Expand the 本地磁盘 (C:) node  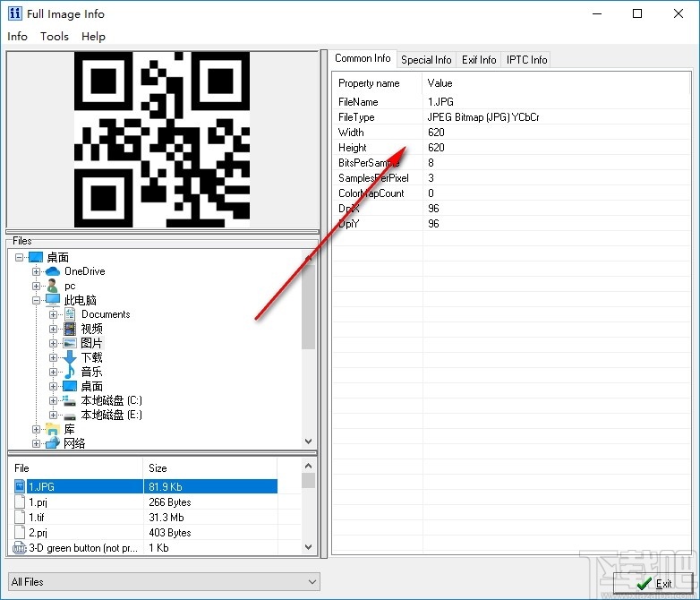tap(53, 400)
